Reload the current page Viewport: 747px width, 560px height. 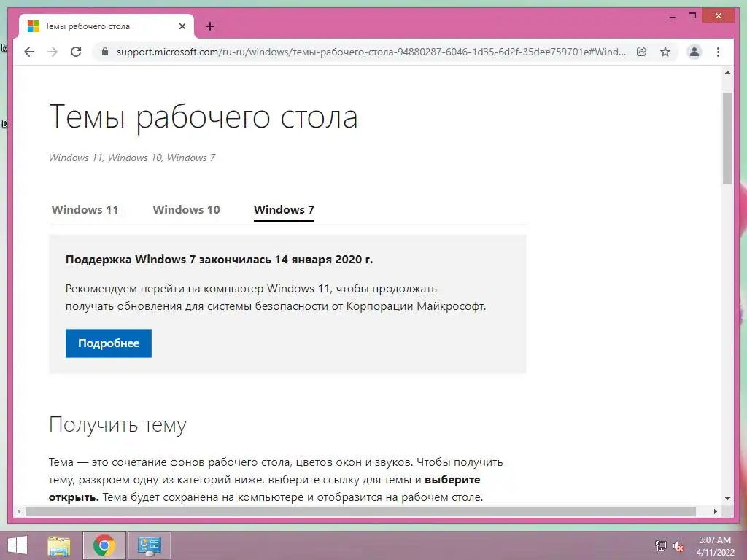76,52
